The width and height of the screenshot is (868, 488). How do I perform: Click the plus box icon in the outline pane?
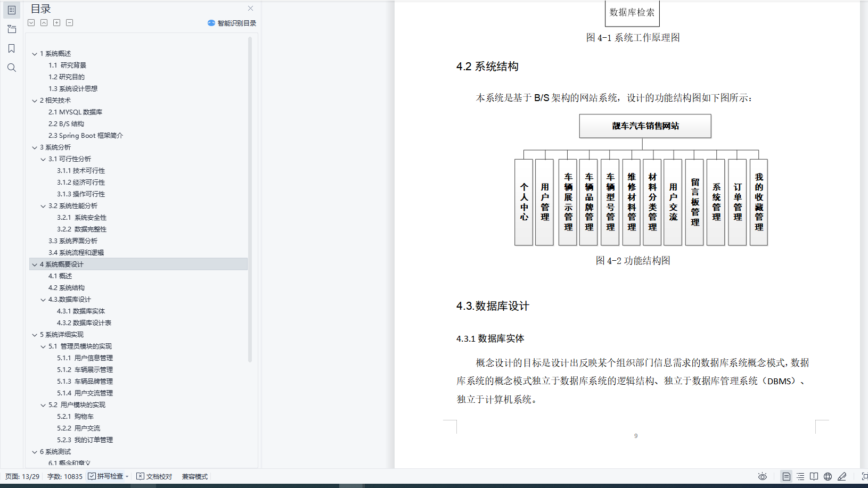point(57,23)
